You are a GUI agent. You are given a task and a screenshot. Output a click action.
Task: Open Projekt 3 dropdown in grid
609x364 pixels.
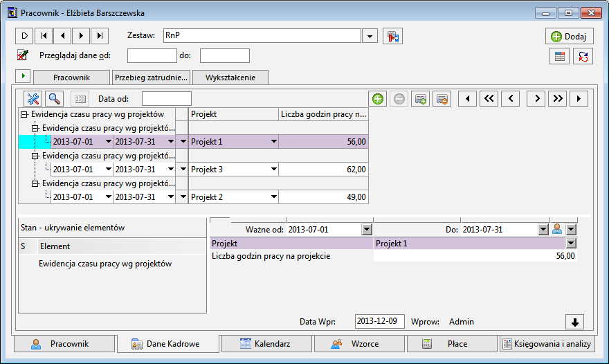(x=274, y=170)
